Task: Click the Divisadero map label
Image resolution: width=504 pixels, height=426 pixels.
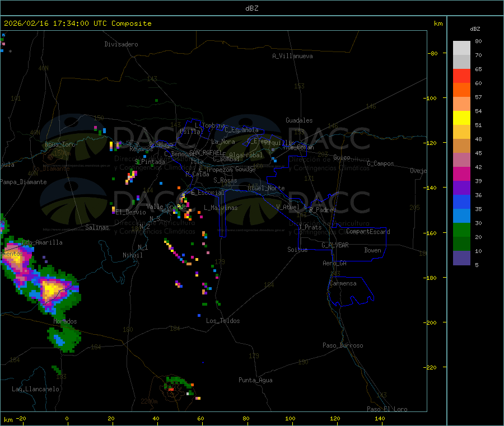Action: [x=121, y=44]
